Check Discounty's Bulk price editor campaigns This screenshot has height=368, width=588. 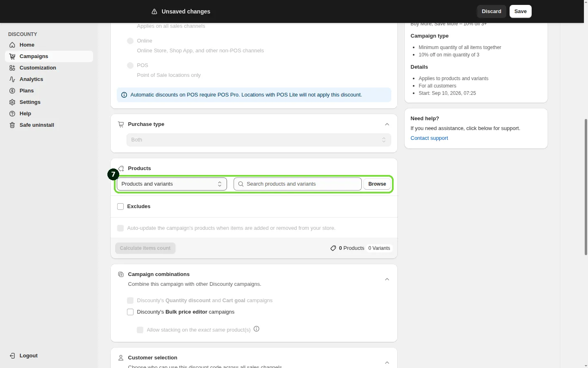tap(130, 312)
